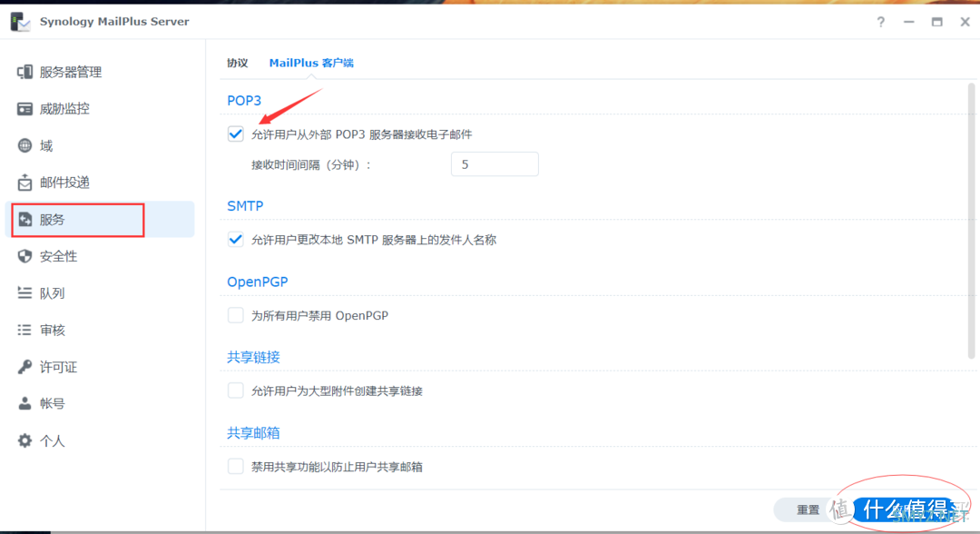
Task: Open the 域 section
Action: [x=100, y=145]
